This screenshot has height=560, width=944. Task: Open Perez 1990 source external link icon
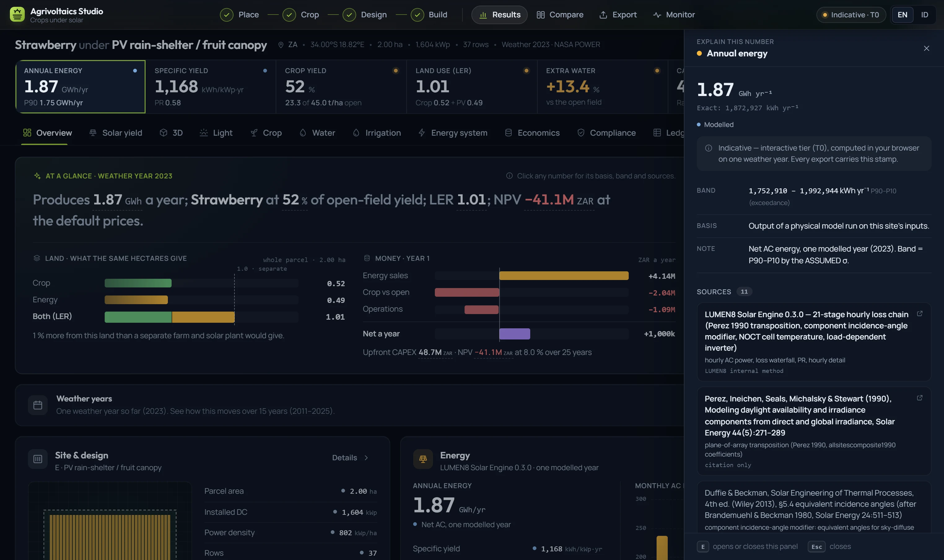pyautogui.click(x=920, y=398)
